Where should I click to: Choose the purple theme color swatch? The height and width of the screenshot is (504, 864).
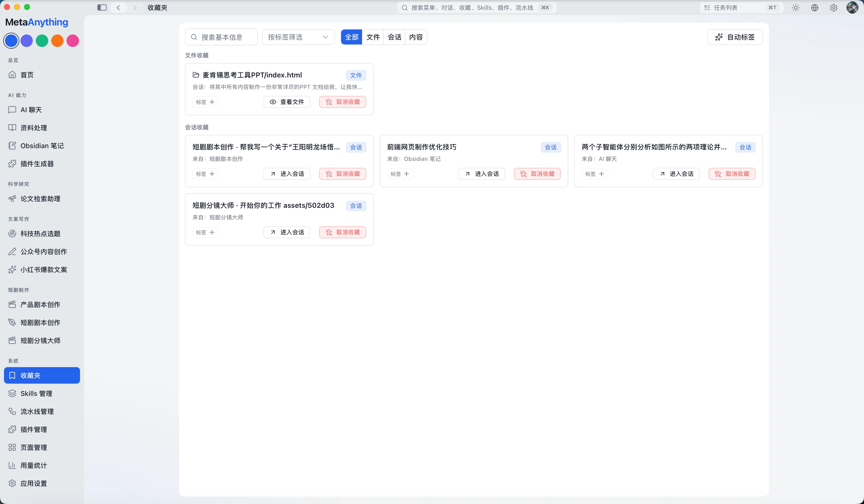(x=27, y=41)
